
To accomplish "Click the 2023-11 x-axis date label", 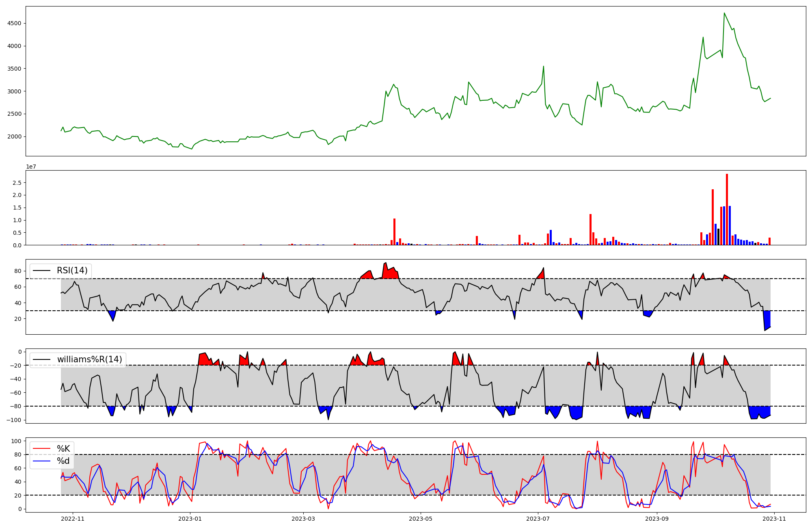I will pyautogui.click(x=774, y=519).
